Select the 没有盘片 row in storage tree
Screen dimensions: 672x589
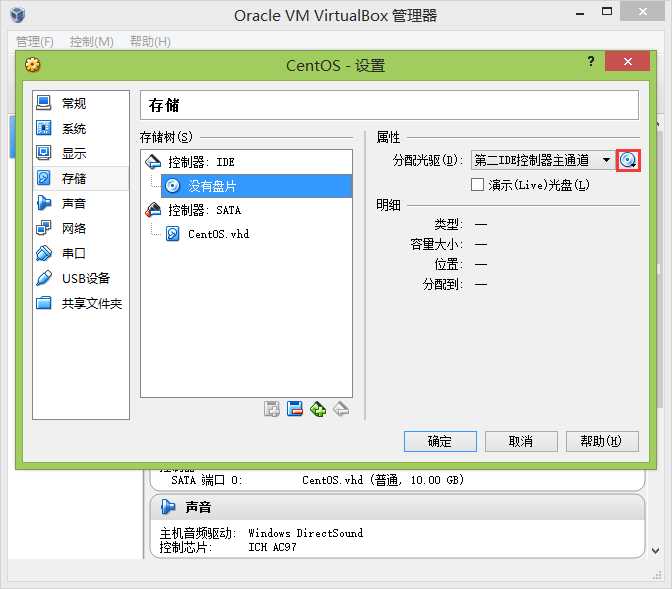point(256,186)
